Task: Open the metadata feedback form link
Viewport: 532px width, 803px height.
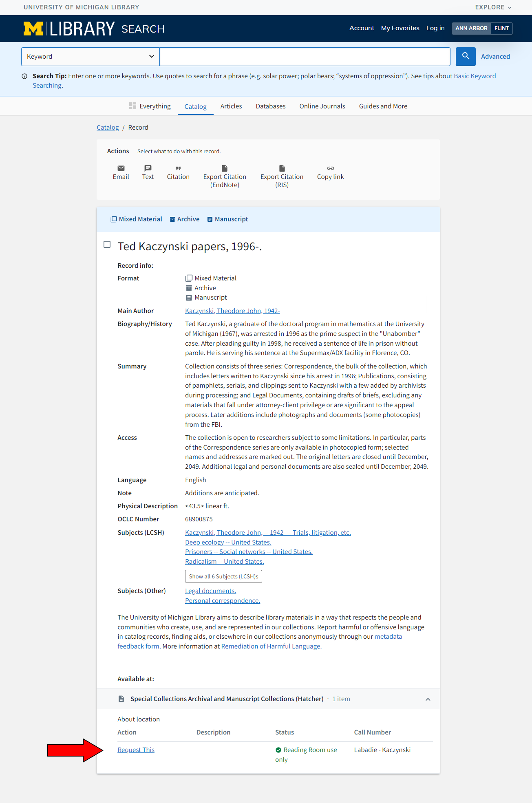Action: [388, 637]
